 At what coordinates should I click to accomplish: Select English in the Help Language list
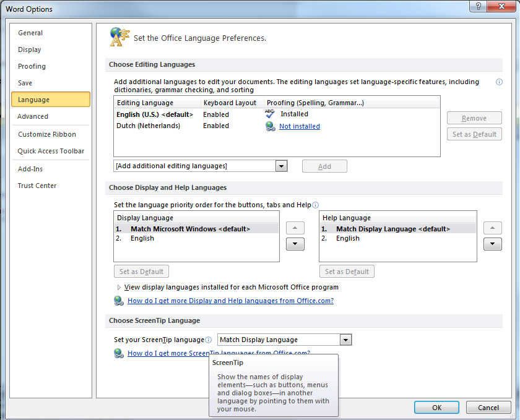click(348, 238)
